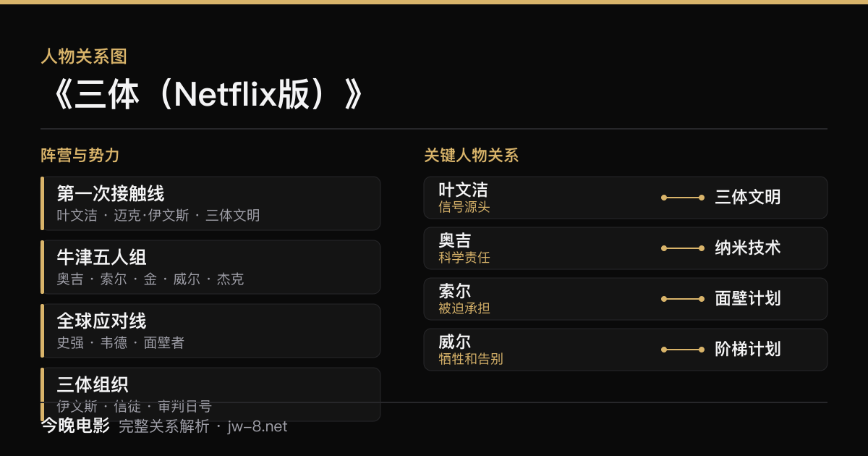Click the 《三体（Netflix版）》 main title
The width and height of the screenshot is (868, 456).
pyautogui.click(x=203, y=94)
